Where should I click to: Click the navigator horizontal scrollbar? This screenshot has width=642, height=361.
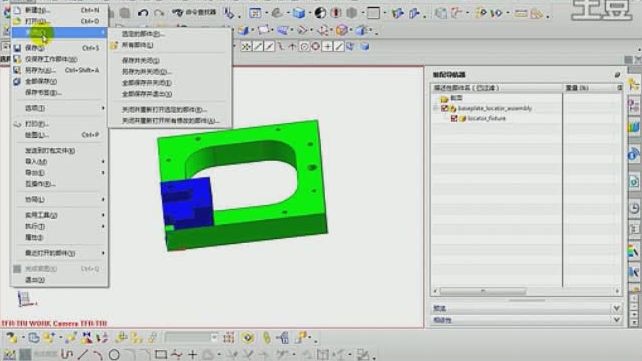(483, 291)
